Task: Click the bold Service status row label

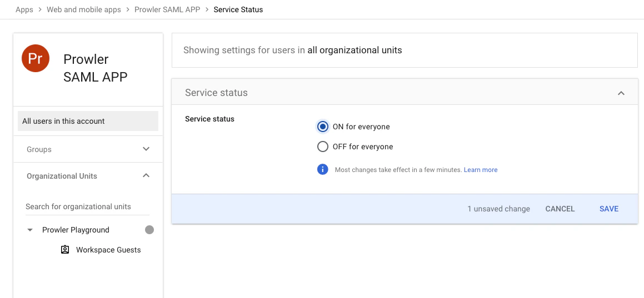Action: point(209,119)
